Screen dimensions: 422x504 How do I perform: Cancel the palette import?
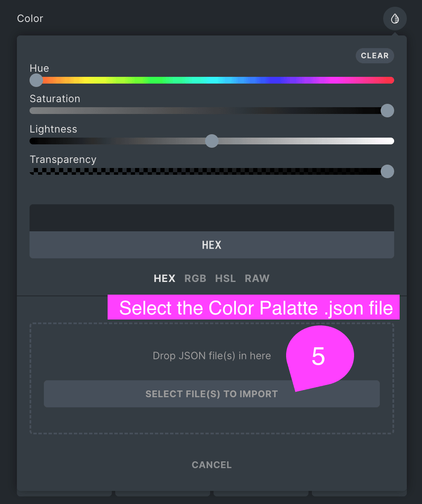(x=212, y=465)
